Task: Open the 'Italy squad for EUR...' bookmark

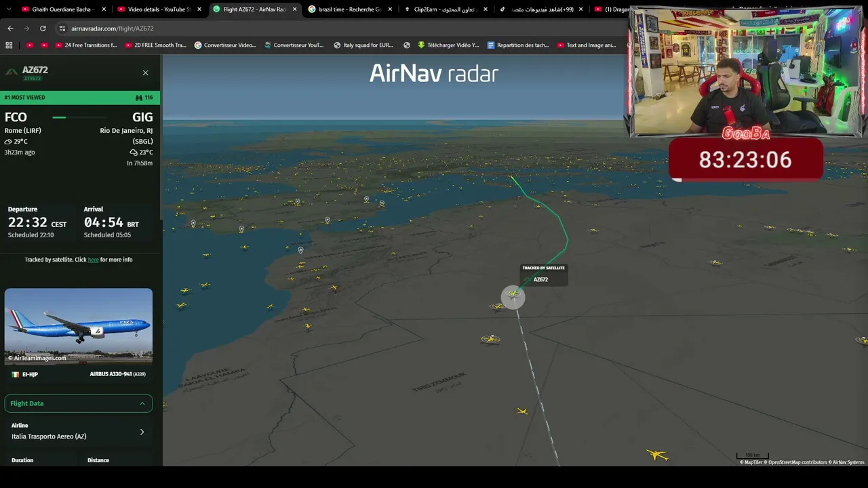Action: [x=363, y=45]
